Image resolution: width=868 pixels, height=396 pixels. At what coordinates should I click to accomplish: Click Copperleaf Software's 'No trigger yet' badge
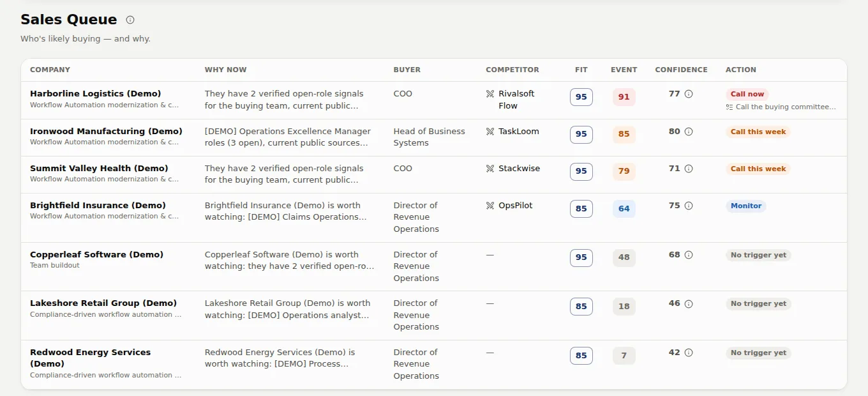(x=758, y=255)
